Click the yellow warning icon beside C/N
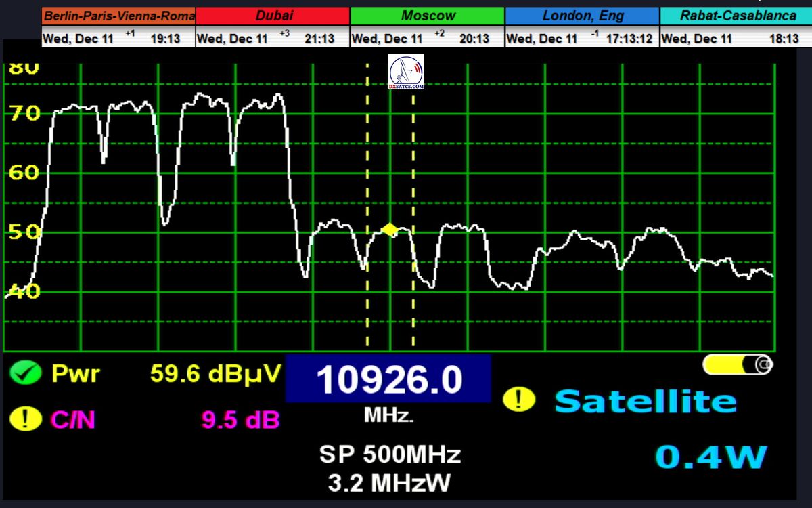Viewport: 812px width, 508px height. 26,419
